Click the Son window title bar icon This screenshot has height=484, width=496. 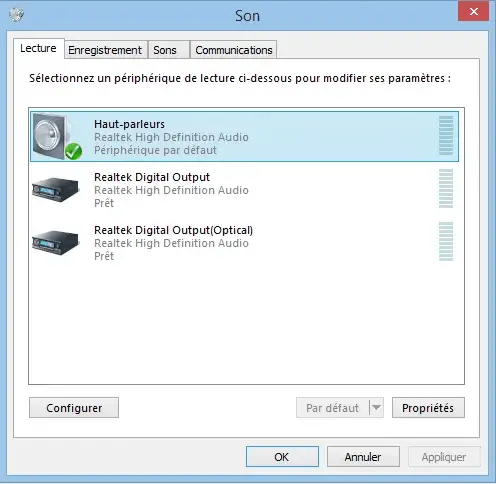[16, 14]
